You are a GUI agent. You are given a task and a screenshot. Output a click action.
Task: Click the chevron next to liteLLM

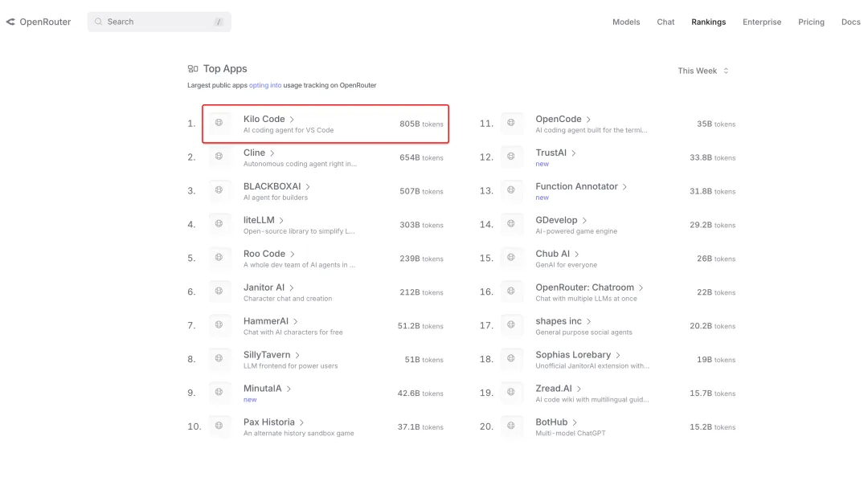point(282,221)
